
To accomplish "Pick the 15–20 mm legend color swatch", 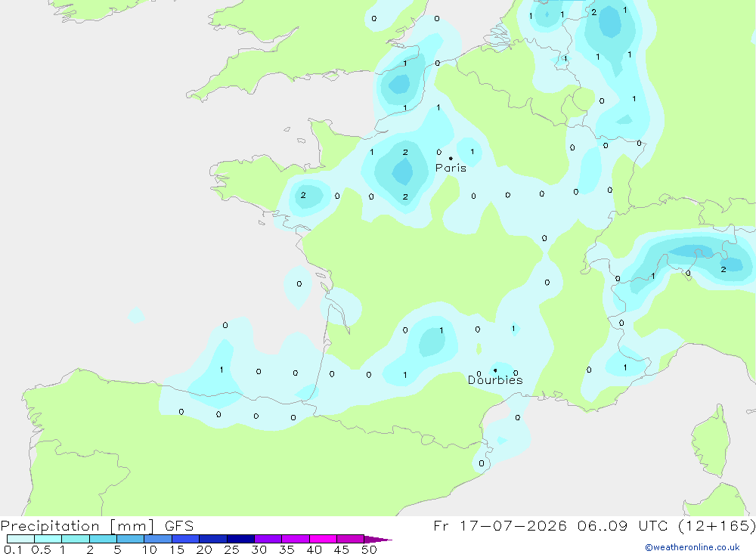I will click(186, 539).
